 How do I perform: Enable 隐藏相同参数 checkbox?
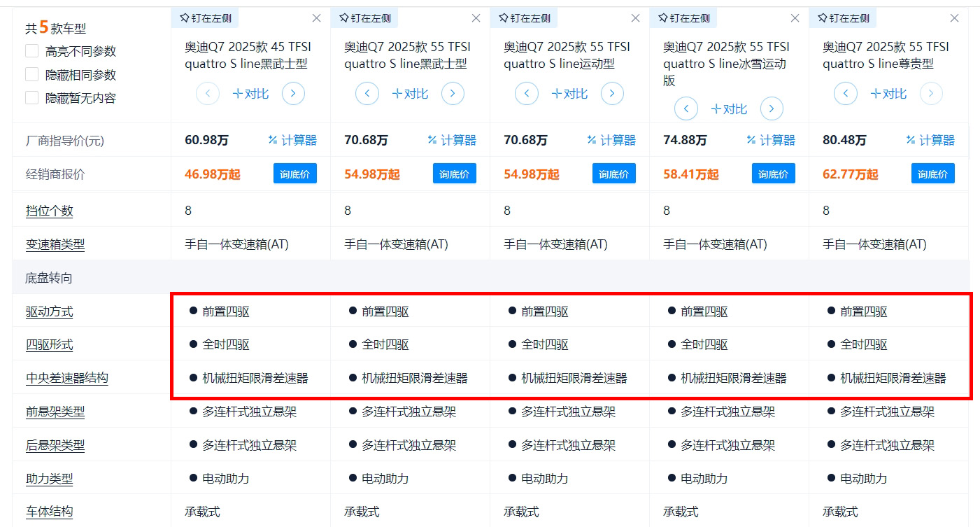[x=31, y=74]
